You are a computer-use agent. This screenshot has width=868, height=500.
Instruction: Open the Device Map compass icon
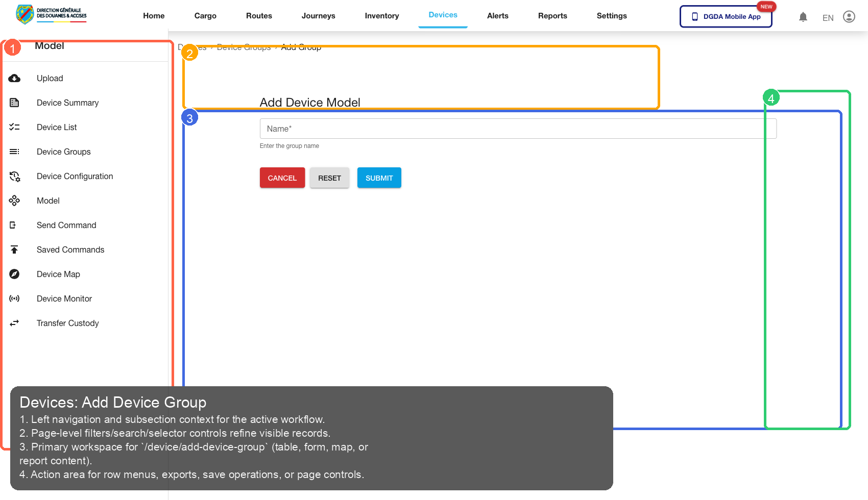[x=14, y=274]
